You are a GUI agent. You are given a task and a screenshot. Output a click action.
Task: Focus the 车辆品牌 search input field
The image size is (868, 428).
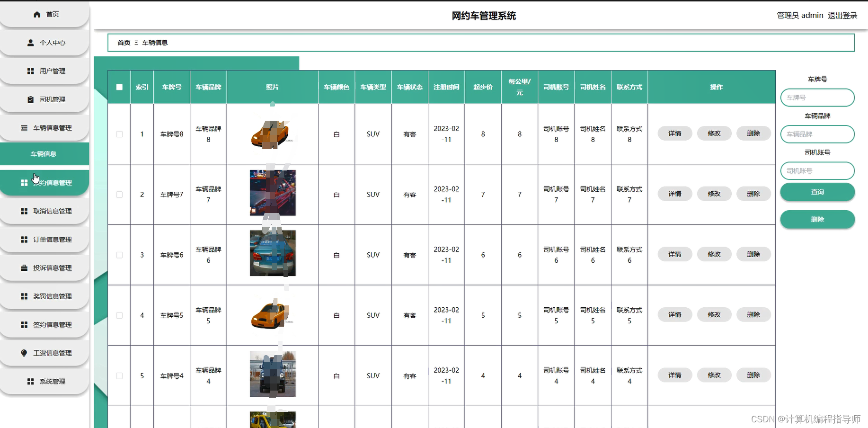tap(817, 134)
